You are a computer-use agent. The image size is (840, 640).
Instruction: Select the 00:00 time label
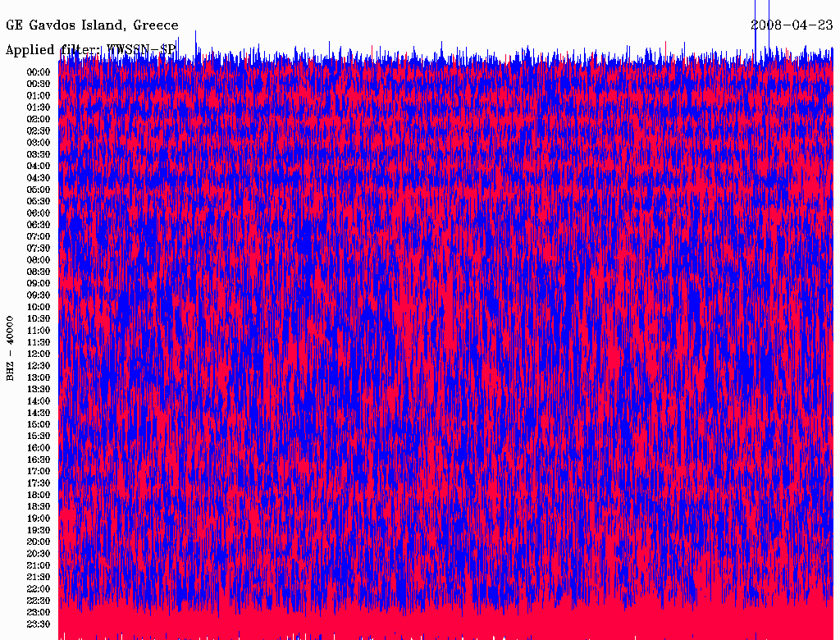(39, 72)
